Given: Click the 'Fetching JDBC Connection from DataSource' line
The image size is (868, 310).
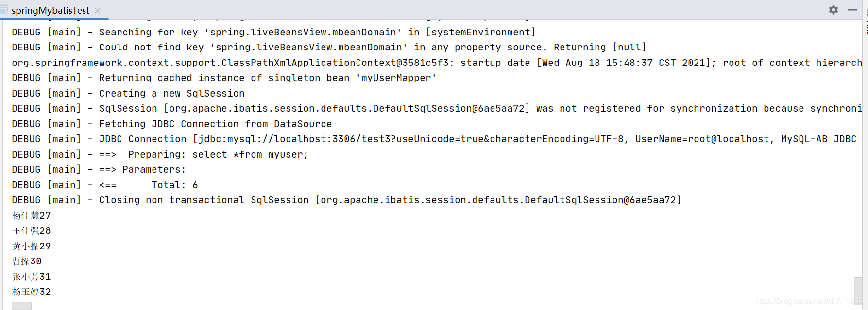Looking at the screenshot, I should pos(172,124).
